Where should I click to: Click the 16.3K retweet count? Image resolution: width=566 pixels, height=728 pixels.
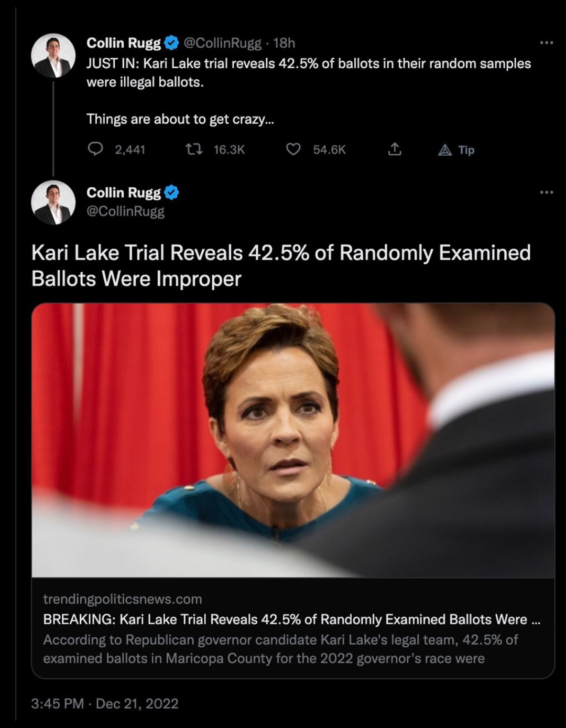pyautogui.click(x=229, y=150)
